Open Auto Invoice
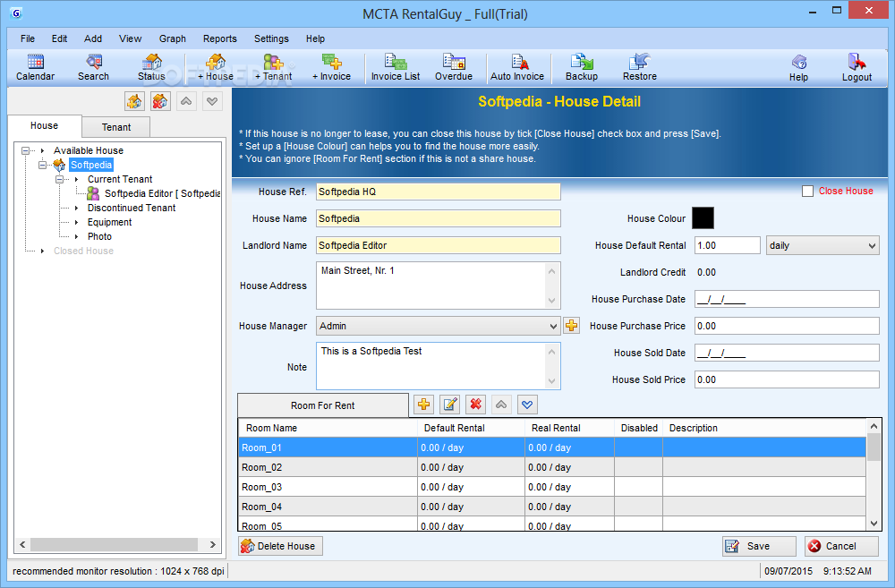 (517, 67)
